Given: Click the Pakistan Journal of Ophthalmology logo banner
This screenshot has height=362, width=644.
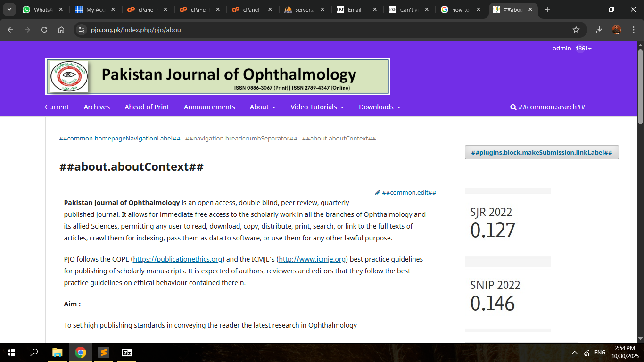Looking at the screenshot, I should click(217, 76).
